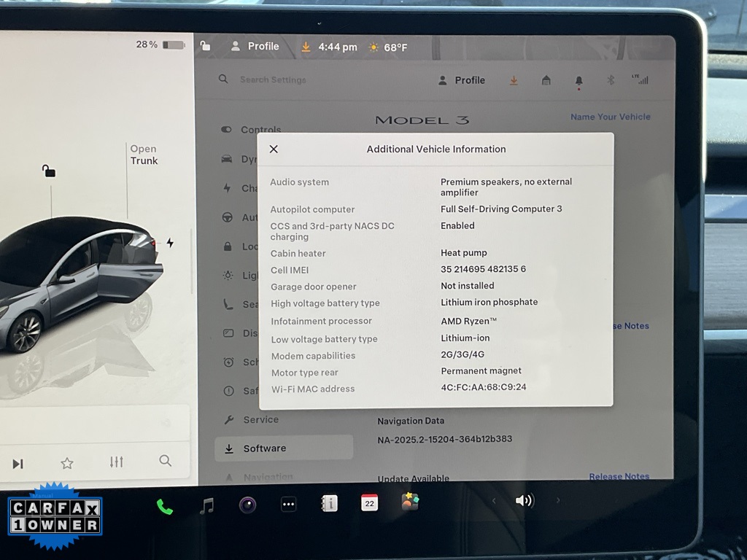Tap the 28% battery indicator

coord(160,44)
